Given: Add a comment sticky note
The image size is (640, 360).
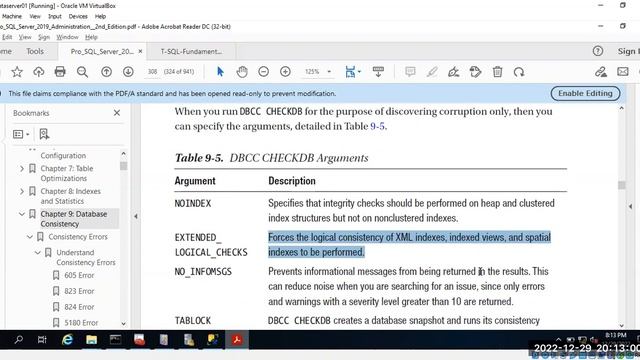Looking at the screenshot, I should (x=410, y=72).
